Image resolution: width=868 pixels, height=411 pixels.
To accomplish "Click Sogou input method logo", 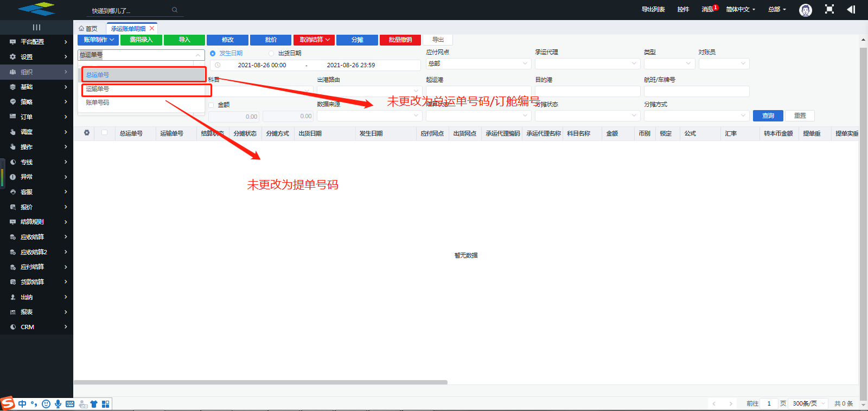I will click(x=8, y=403).
